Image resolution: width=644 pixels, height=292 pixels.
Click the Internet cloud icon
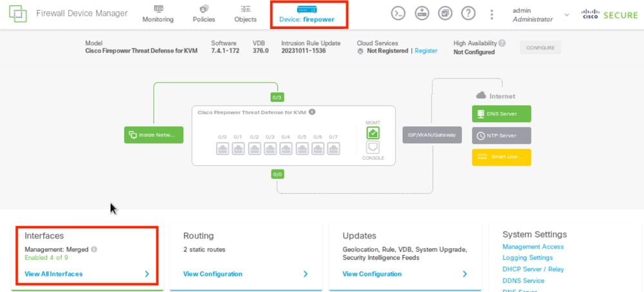point(481,95)
